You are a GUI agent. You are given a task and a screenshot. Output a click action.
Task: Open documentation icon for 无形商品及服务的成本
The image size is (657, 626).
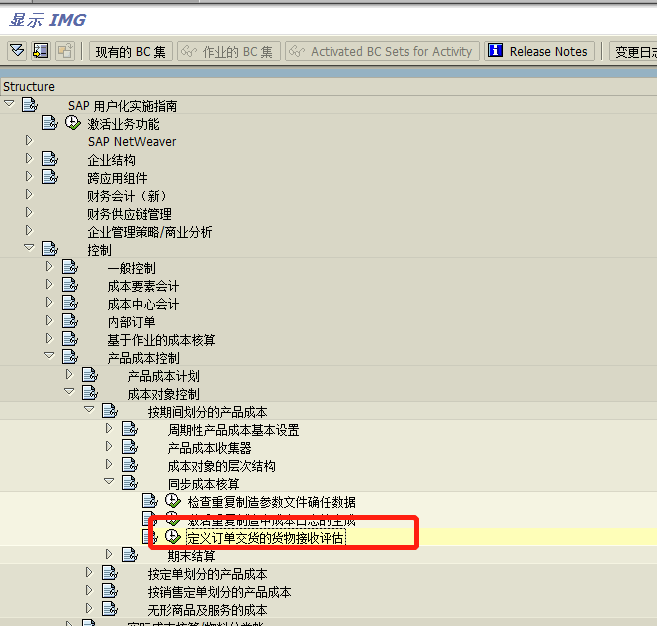(110, 608)
